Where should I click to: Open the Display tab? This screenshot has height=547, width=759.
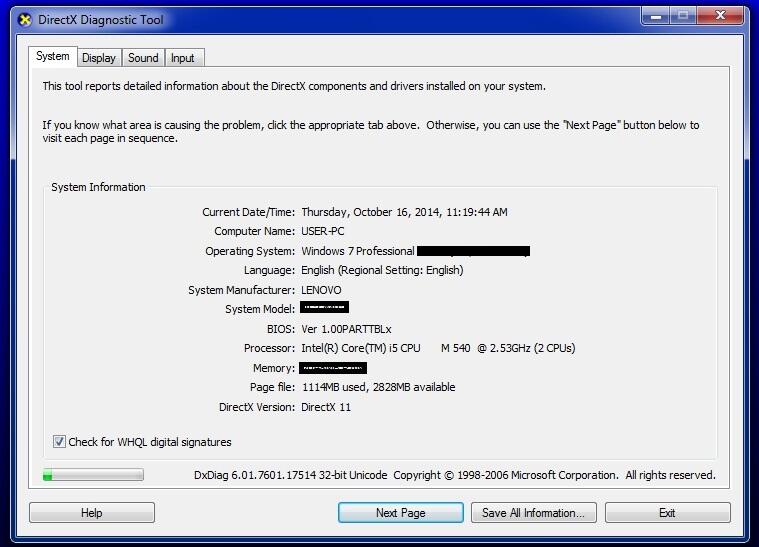tap(99, 58)
